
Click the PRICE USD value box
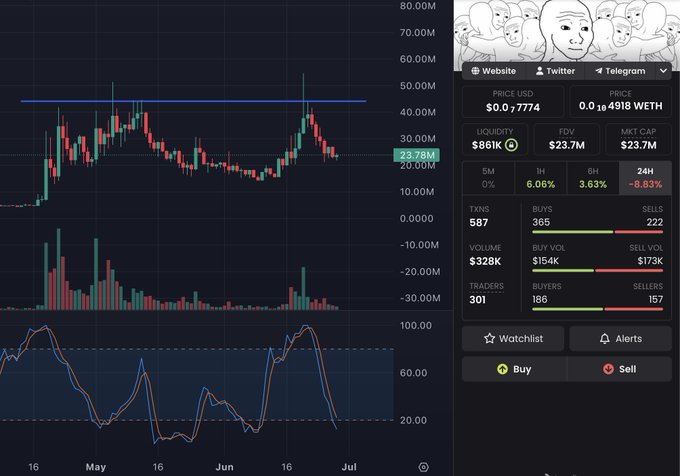coord(513,101)
